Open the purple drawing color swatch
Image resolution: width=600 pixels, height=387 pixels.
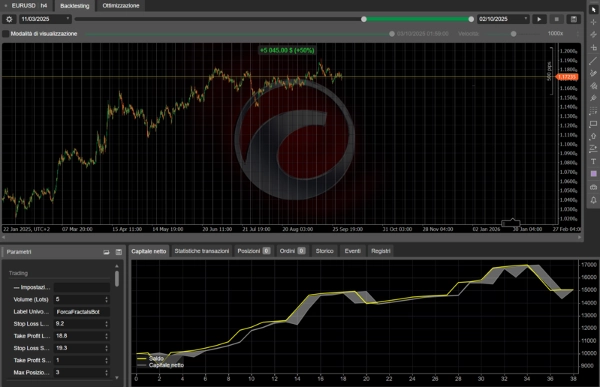[593, 174]
